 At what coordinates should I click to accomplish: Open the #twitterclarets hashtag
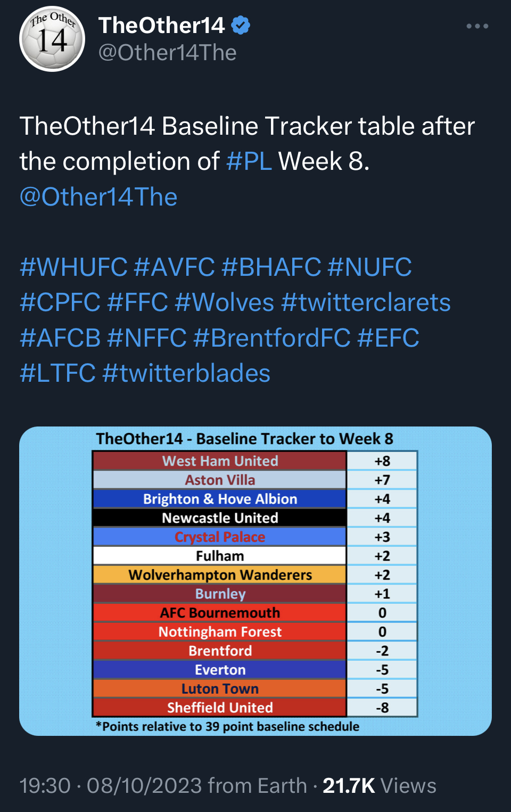pyautogui.click(x=366, y=302)
